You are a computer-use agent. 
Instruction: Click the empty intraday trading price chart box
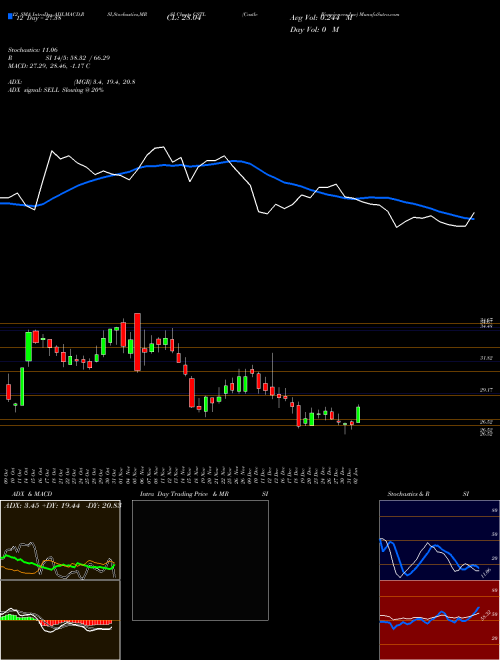click(200, 560)
